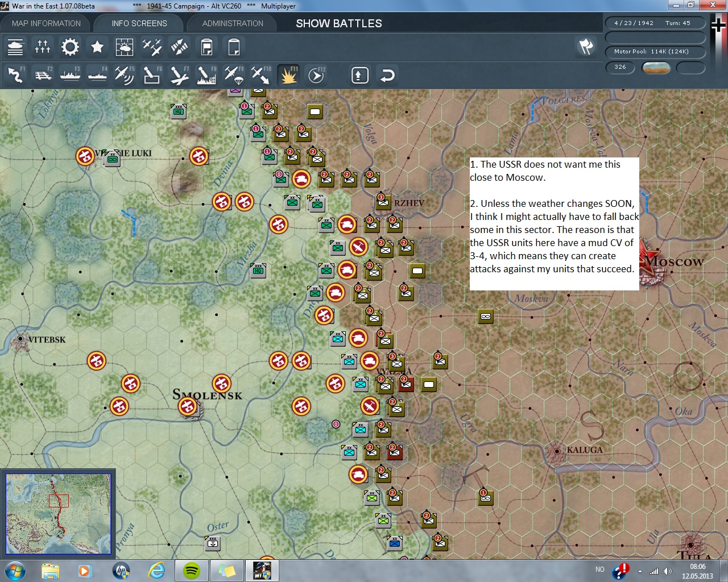Switch to the INFO SCREENS tab
Screen dimensions: 728x582
[139, 23]
